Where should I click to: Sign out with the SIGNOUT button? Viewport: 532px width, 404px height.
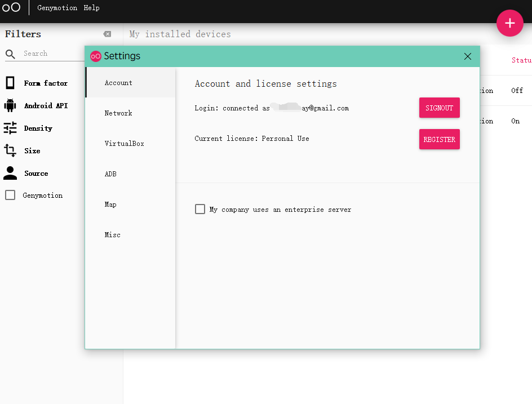click(440, 108)
